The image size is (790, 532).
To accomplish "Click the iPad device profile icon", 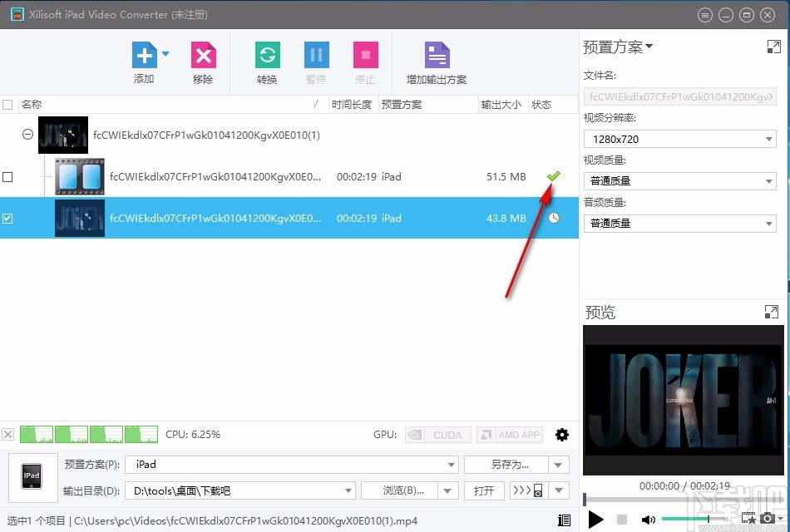I will pos(32,476).
